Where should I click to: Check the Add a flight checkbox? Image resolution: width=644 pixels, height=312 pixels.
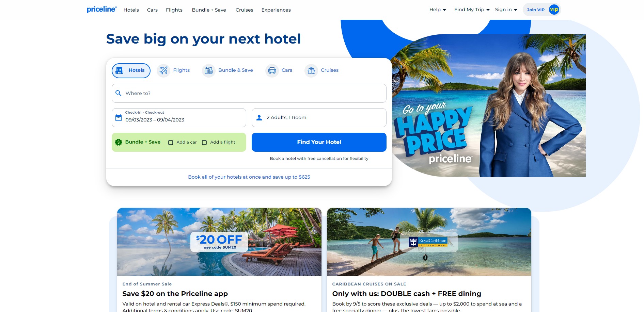pos(204,143)
